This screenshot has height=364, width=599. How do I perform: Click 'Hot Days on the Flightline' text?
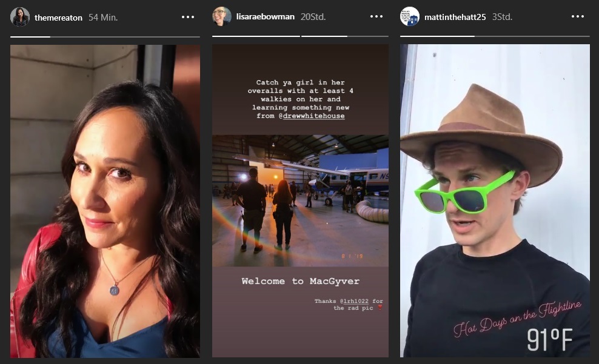(517, 319)
